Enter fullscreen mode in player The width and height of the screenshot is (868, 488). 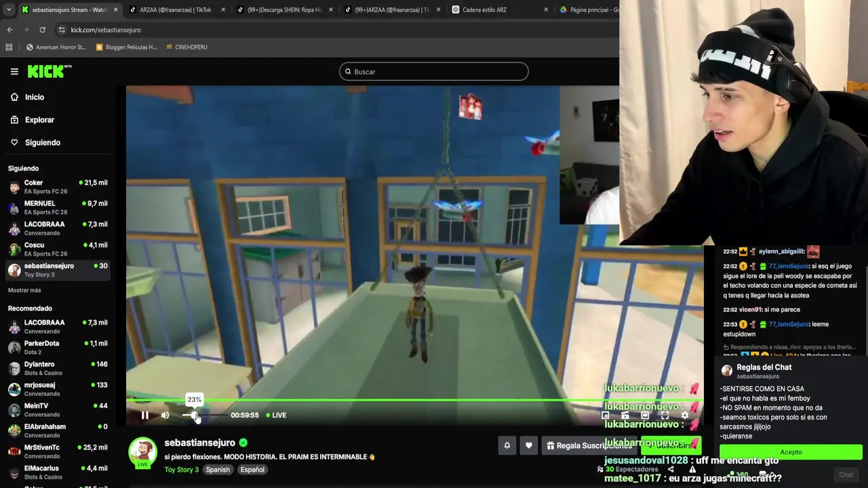pos(665,415)
